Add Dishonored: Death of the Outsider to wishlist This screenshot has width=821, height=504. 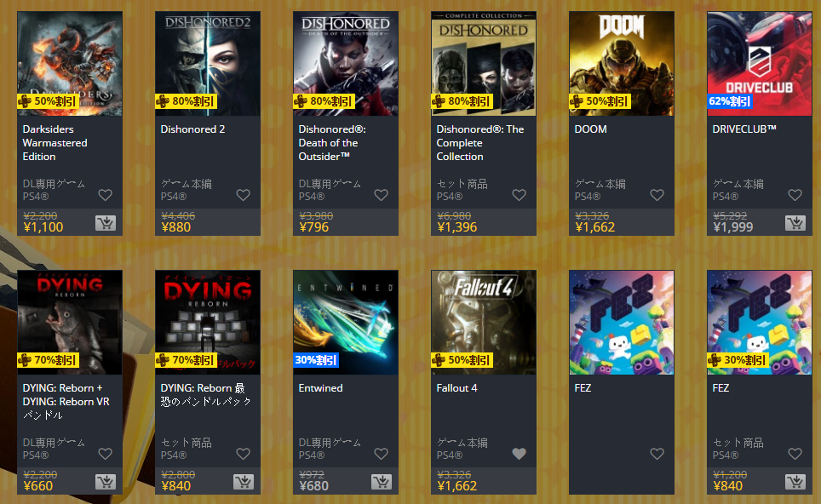[x=382, y=195]
